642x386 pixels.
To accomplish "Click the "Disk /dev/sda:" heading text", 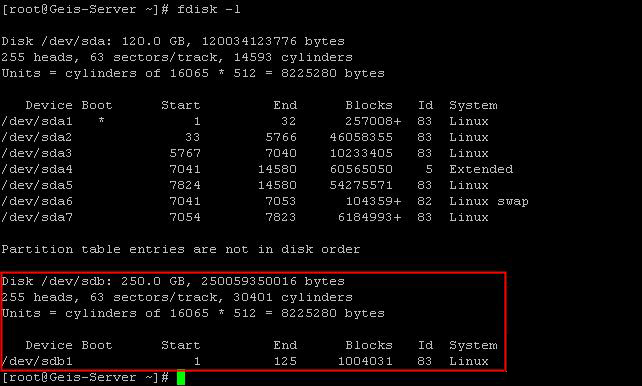I will [57, 41].
